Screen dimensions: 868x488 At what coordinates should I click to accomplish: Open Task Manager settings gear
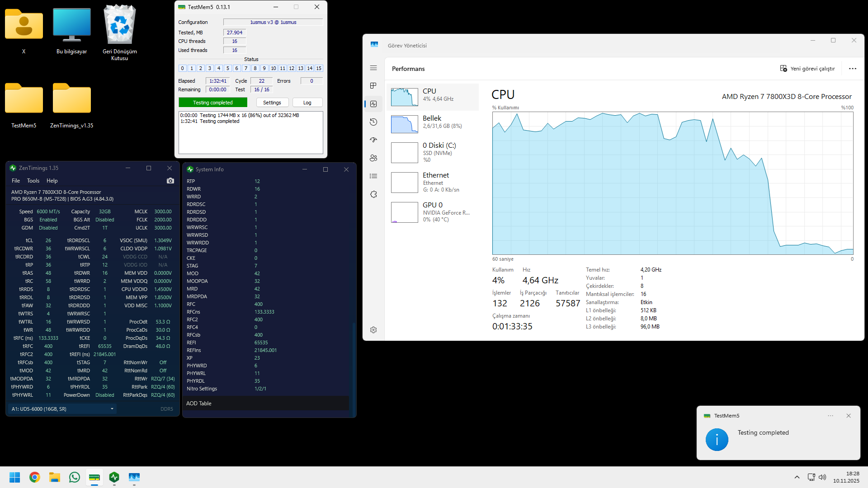(x=373, y=330)
